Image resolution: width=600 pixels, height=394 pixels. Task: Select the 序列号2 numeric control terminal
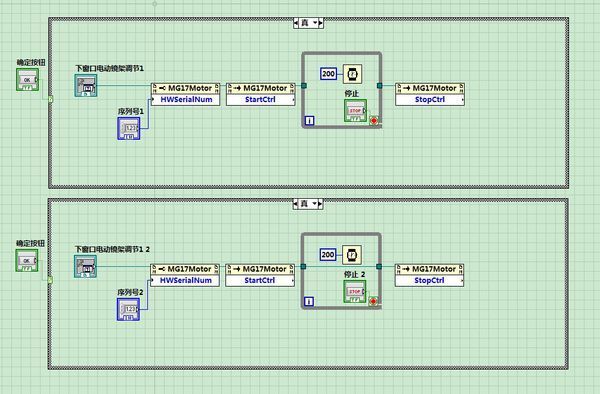128,309
